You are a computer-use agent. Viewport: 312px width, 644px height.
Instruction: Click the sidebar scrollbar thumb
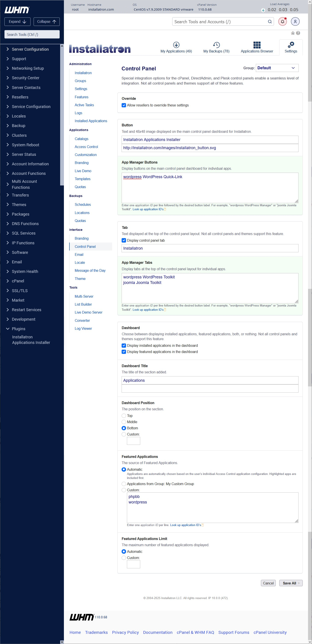pos(62,117)
